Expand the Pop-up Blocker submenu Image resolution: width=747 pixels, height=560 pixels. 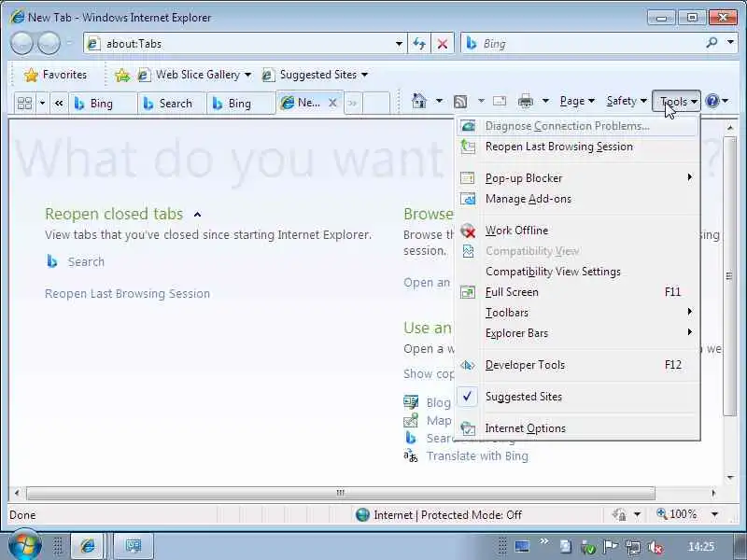577,178
